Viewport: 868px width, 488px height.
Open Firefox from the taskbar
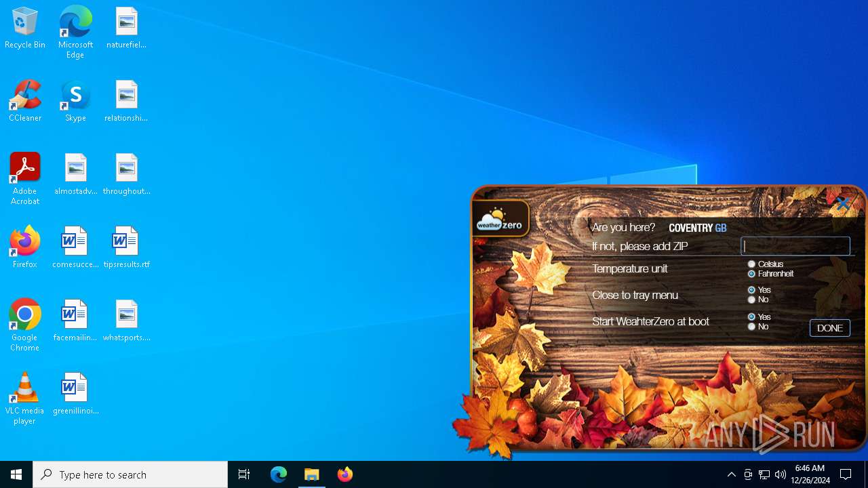tap(345, 474)
